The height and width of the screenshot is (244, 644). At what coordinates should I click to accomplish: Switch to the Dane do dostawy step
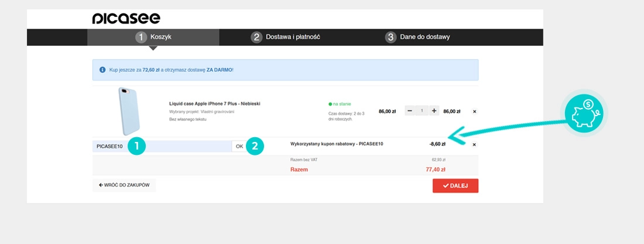417,37
